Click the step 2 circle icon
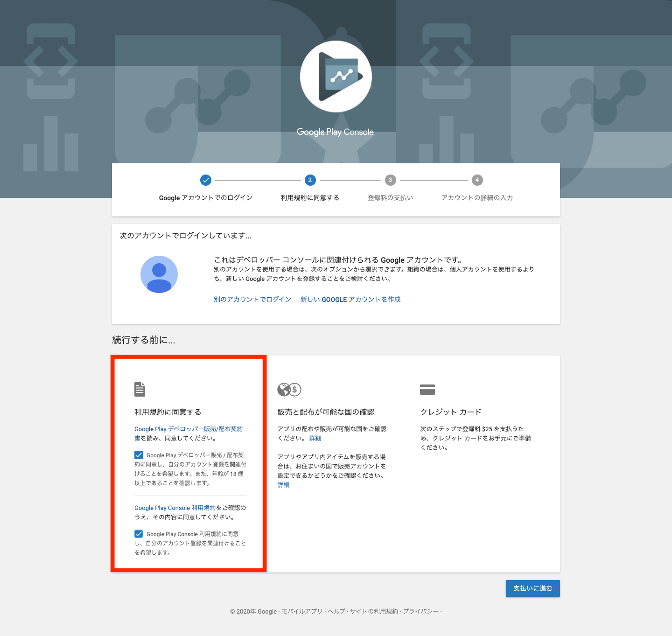Image resolution: width=672 pixels, height=636 pixels. [310, 180]
